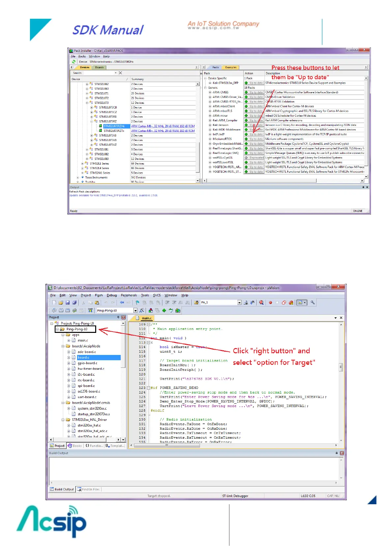Click Manage Project Items icon
Screen dimensions: 392x555
click(151, 310)
